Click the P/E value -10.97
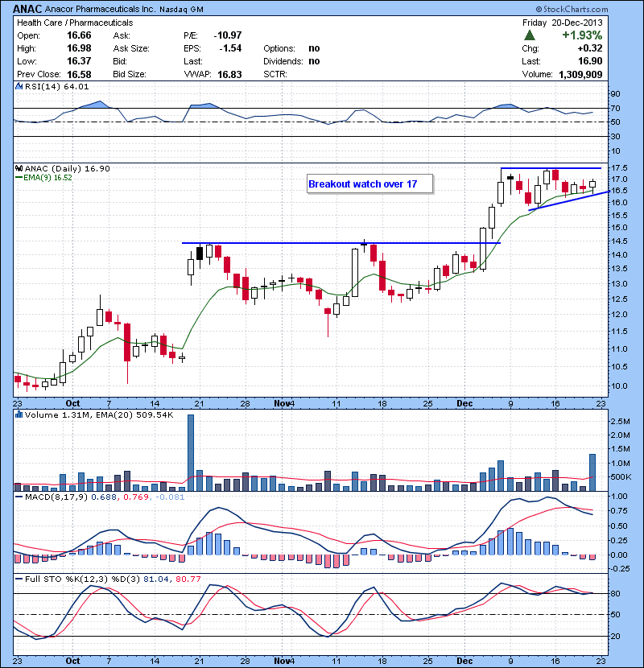 228,35
